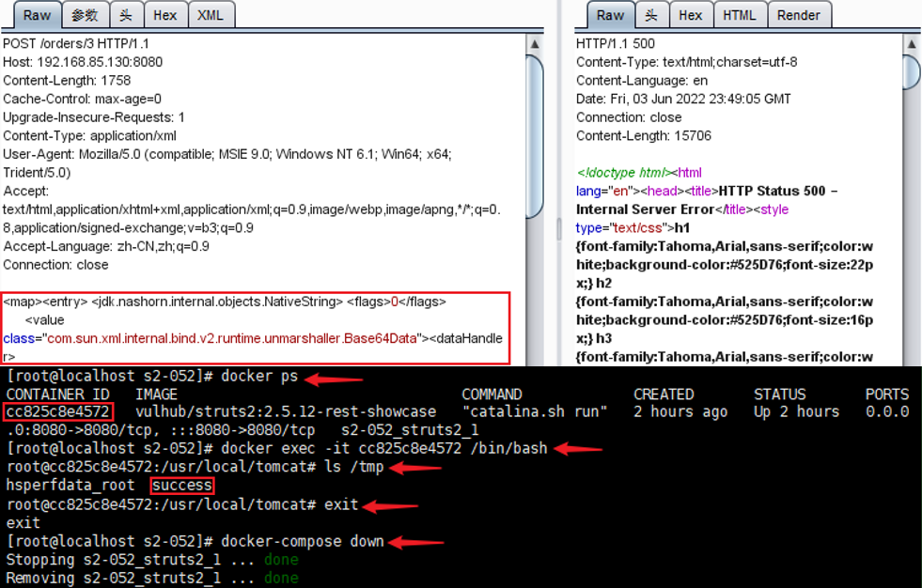Image resolution: width=922 pixels, height=588 pixels.
Task: Click the "Content-Length: 1758" header
Action: (x=67, y=81)
